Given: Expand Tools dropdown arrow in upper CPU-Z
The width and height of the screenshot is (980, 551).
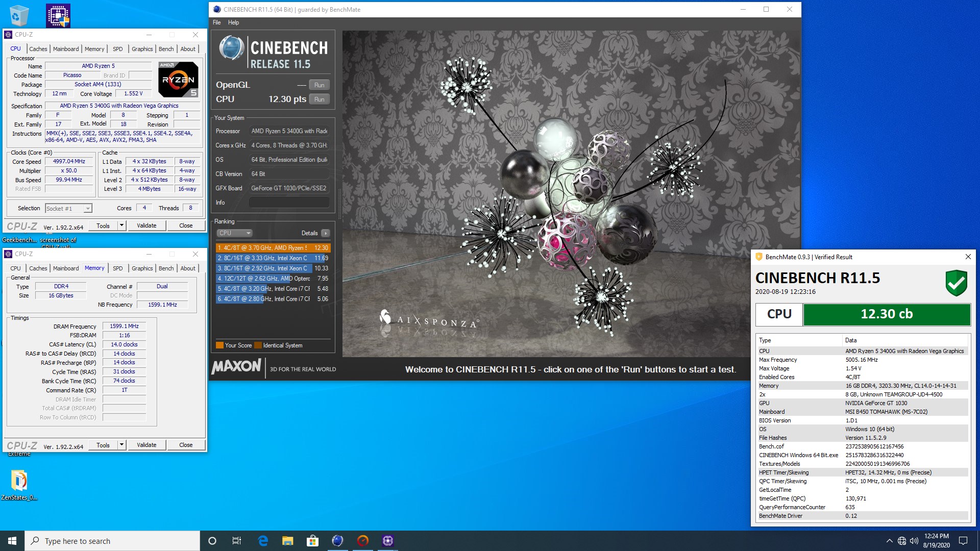Looking at the screenshot, I should point(121,226).
